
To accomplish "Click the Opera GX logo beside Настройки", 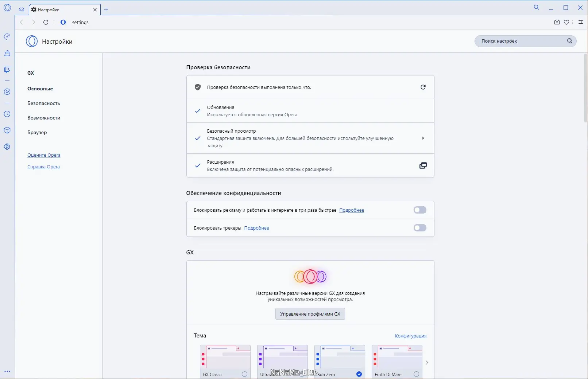I will click(x=32, y=41).
